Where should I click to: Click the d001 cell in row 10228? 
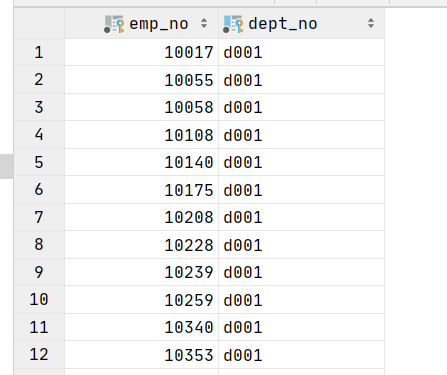(x=302, y=245)
